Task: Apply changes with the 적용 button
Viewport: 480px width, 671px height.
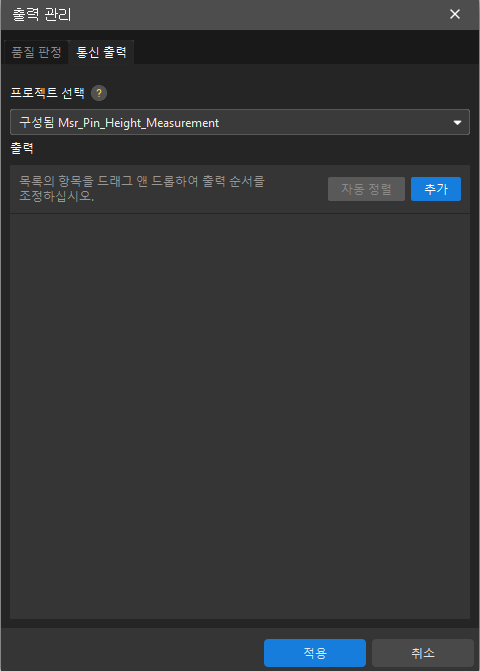Action: click(x=315, y=653)
